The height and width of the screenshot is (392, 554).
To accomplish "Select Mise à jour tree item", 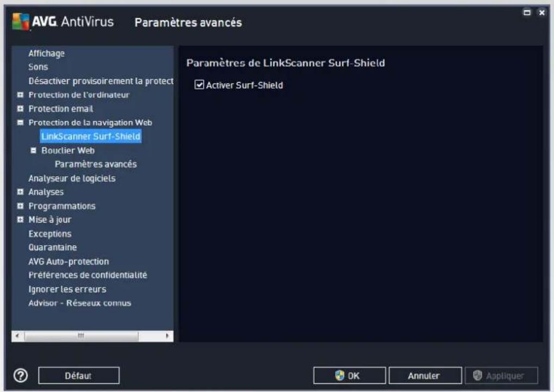I will pyautogui.click(x=50, y=220).
